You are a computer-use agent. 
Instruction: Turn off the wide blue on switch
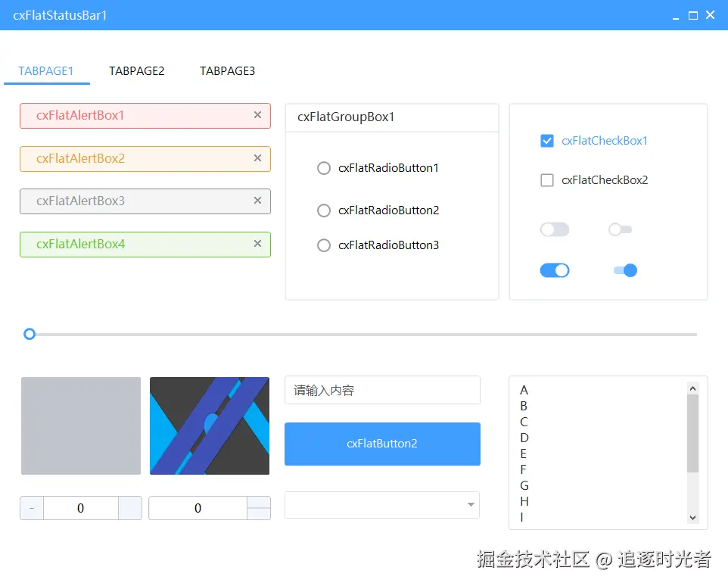click(555, 270)
